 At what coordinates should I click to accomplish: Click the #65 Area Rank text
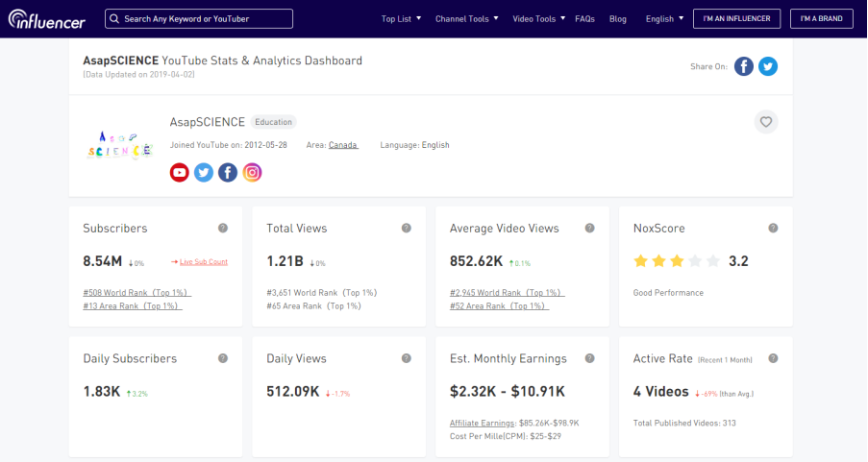[x=313, y=306]
